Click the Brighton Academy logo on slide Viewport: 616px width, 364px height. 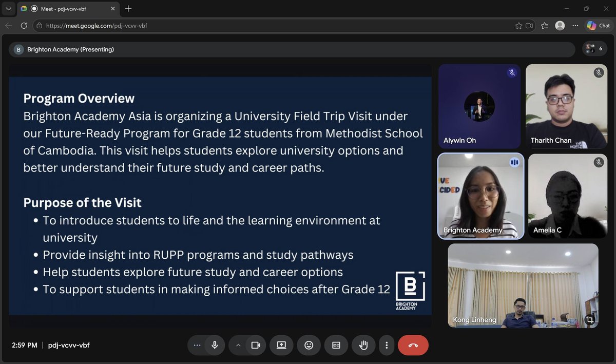point(410,290)
